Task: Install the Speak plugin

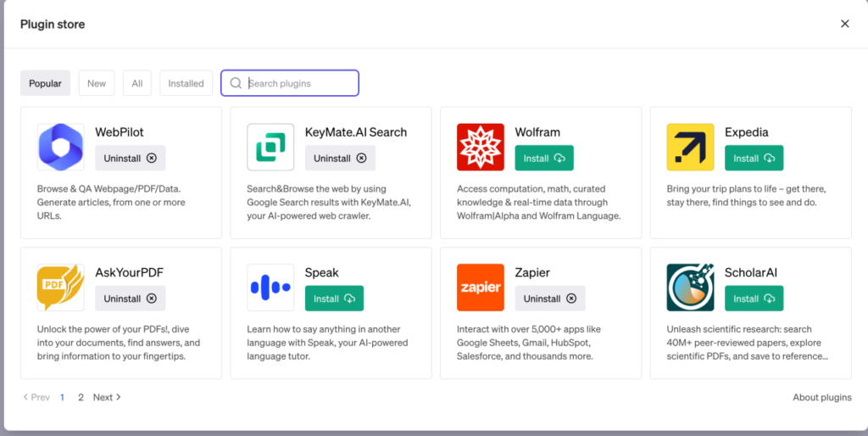Action: (x=334, y=299)
